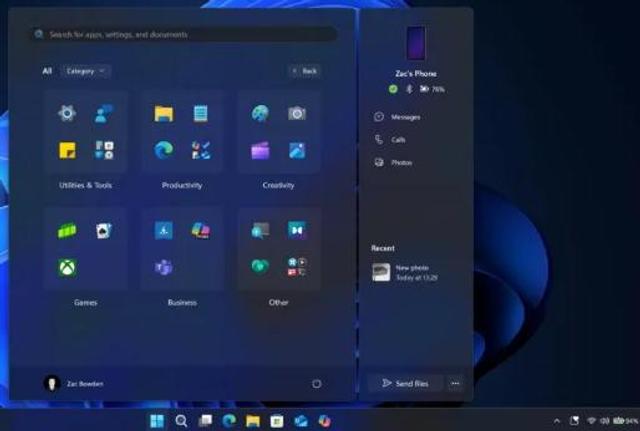Open the Other category label

tap(278, 302)
